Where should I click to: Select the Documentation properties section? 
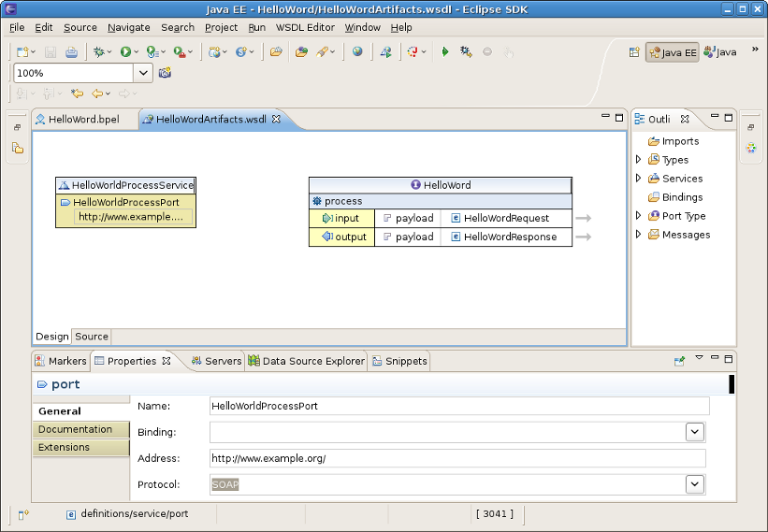coord(75,429)
